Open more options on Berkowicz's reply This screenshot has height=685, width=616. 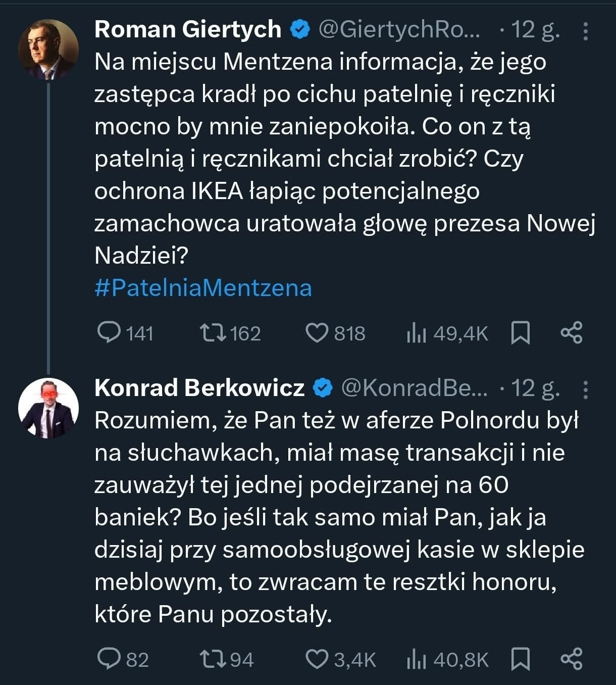[x=585, y=389]
